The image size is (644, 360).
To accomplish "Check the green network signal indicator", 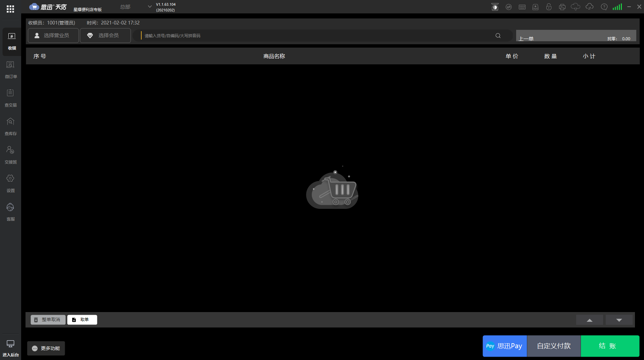I will (x=617, y=7).
